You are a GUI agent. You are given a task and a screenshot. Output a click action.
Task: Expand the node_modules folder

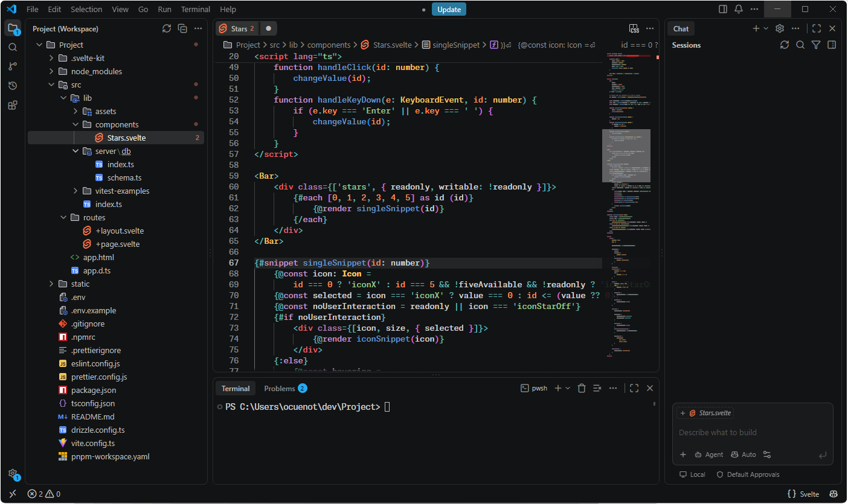click(x=51, y=71)
